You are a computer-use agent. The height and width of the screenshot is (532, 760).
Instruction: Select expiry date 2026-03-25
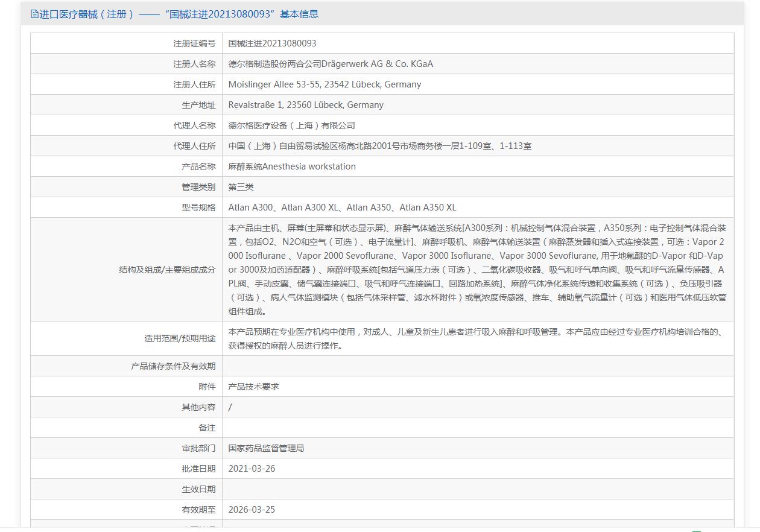252,510
